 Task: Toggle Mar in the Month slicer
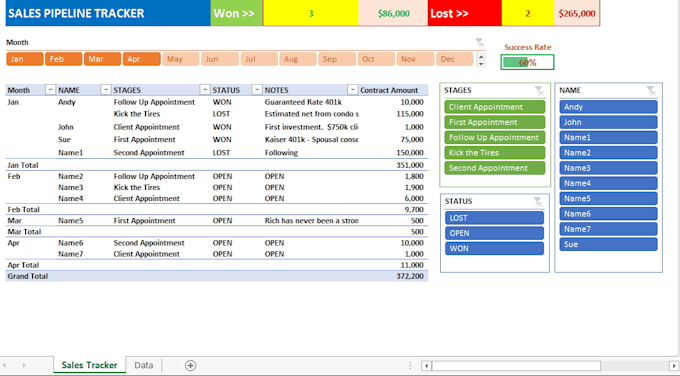[102, 59]
